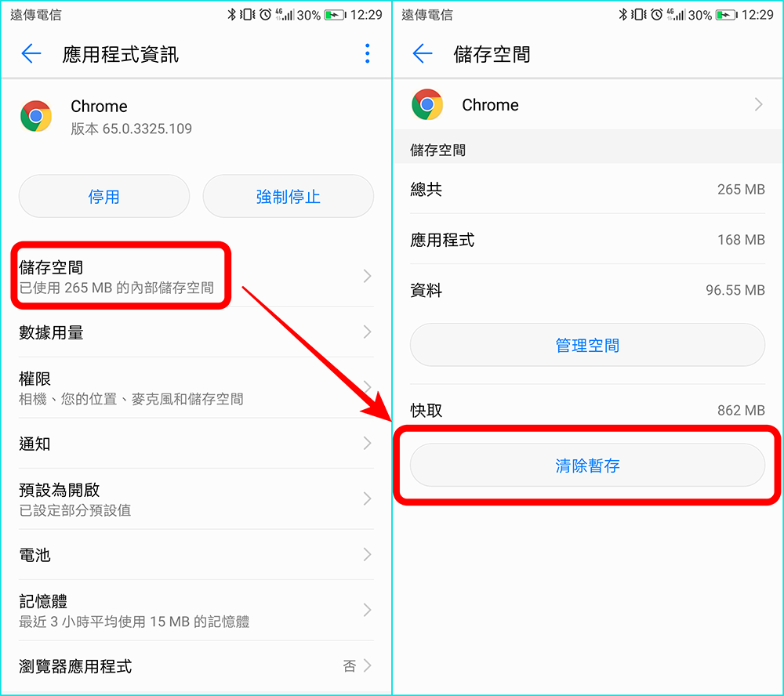Viewport: 784px width, 696px height.
Task: Tap alarm clock icon in right status bar
Action: point(656,14)
